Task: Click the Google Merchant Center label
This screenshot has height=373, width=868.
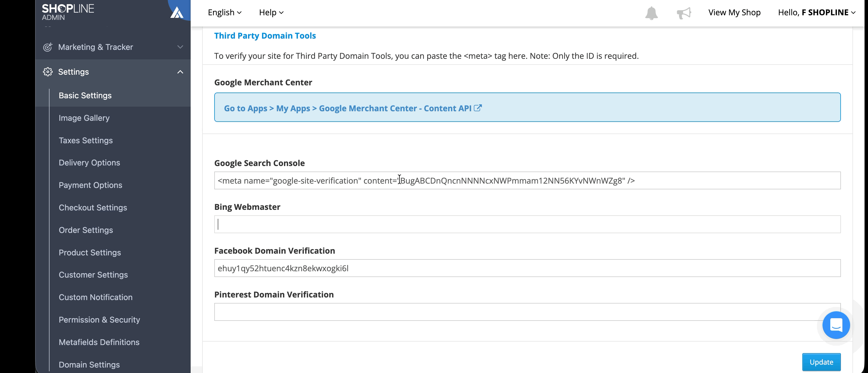Action: point(263,82)
